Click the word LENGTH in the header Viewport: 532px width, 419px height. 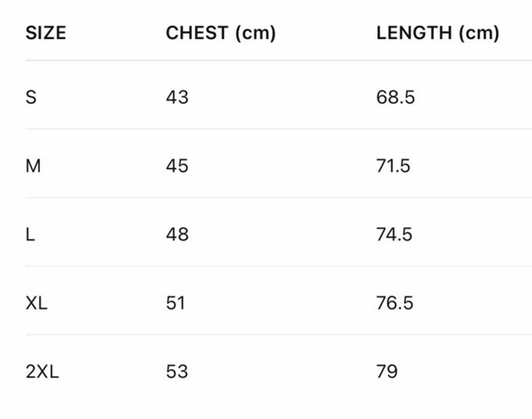tap(414, 33)
